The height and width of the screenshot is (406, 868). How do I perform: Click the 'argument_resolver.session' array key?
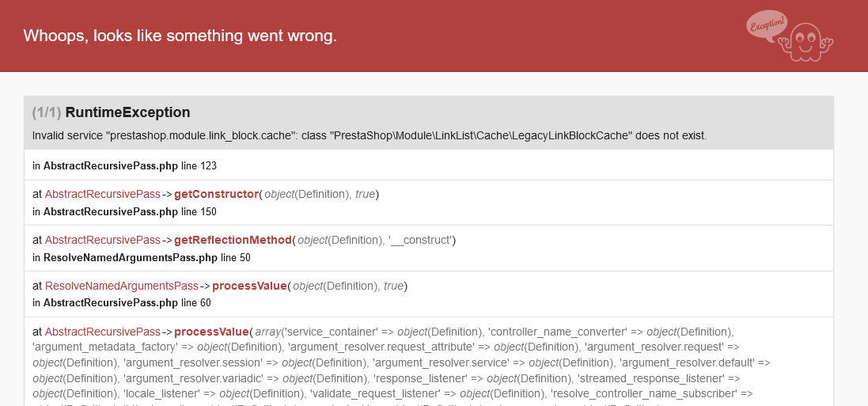point(192,362)
